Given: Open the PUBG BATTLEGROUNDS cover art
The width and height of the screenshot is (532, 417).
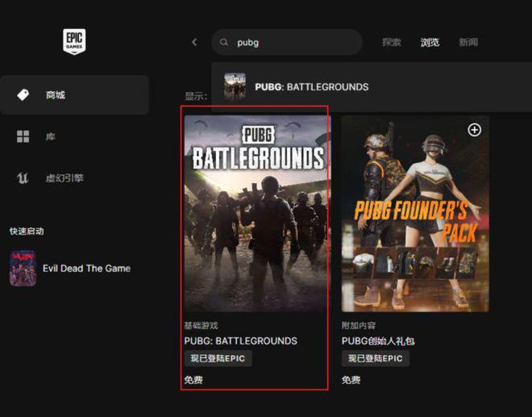Looking at the screenshot, I should click(257, 214).
